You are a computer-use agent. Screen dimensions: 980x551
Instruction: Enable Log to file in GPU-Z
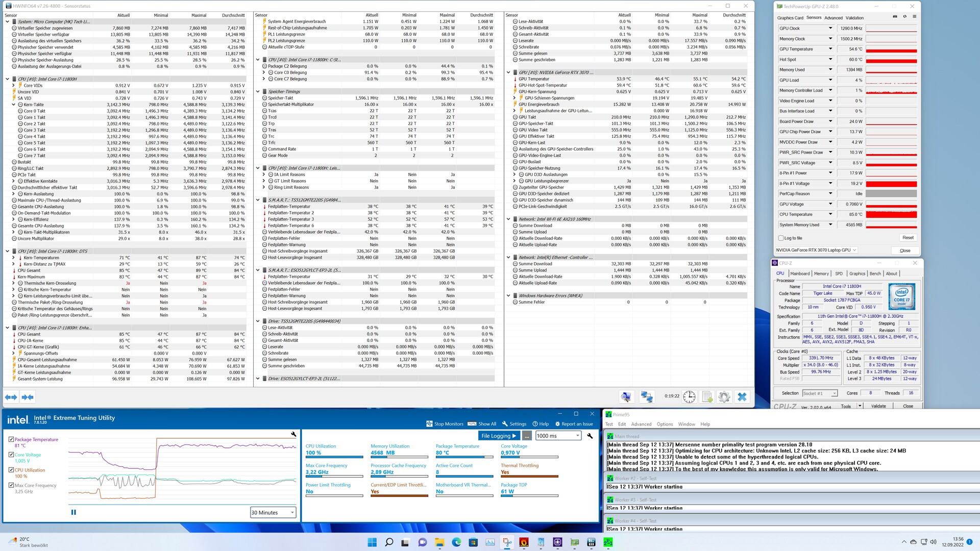tap(781, 238)
